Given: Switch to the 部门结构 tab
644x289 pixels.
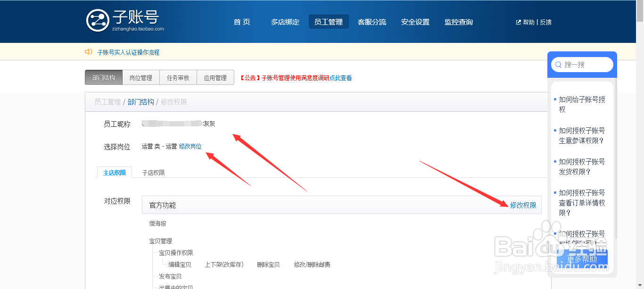Looking at the screenshot, I should coord(104,78).
